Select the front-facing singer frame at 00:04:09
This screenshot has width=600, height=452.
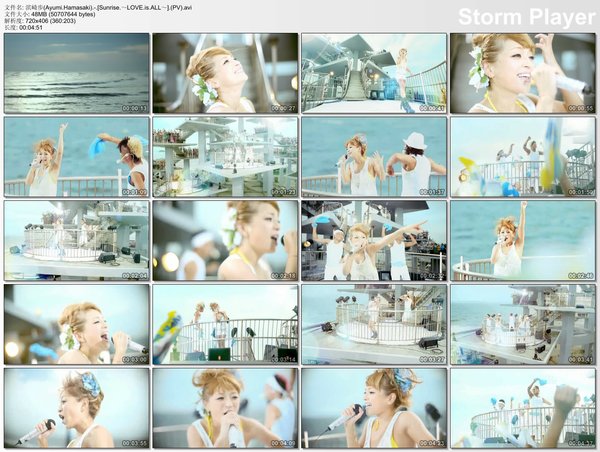pos(225,408)
